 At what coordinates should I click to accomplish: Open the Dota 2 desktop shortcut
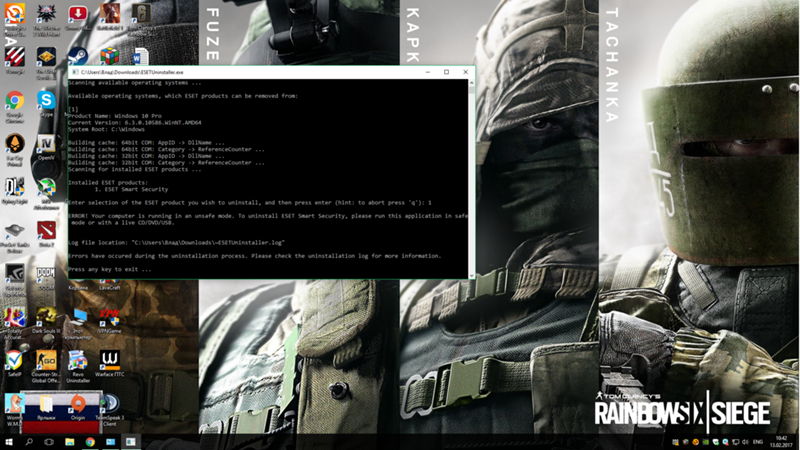[x=46, y=234]
